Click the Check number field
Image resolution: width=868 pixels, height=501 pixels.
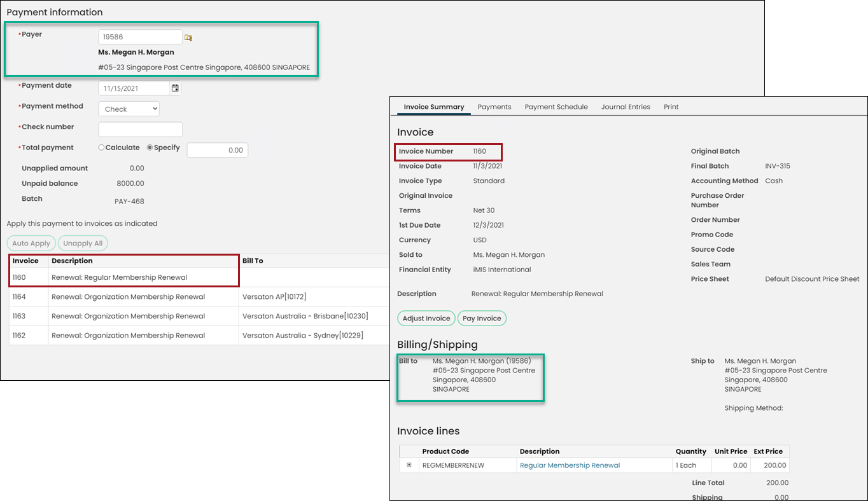tap(140, 129)
